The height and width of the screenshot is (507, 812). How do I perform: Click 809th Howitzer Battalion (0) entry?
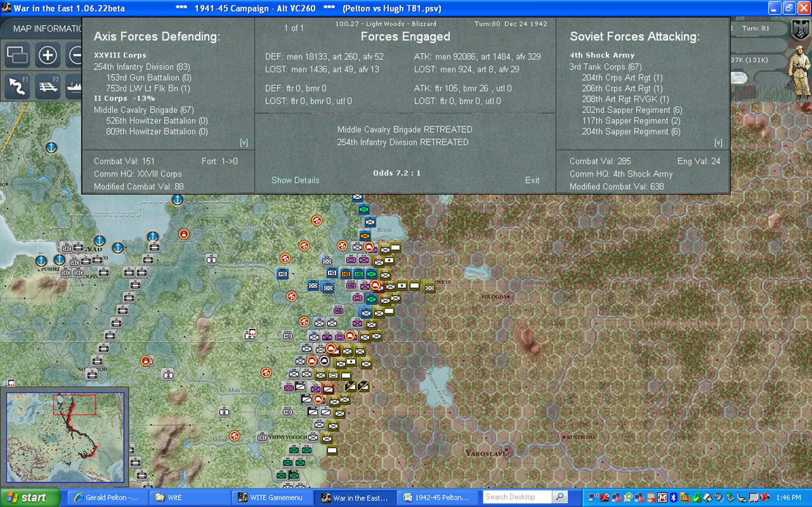pyautogui.click(x=157, y=131)
